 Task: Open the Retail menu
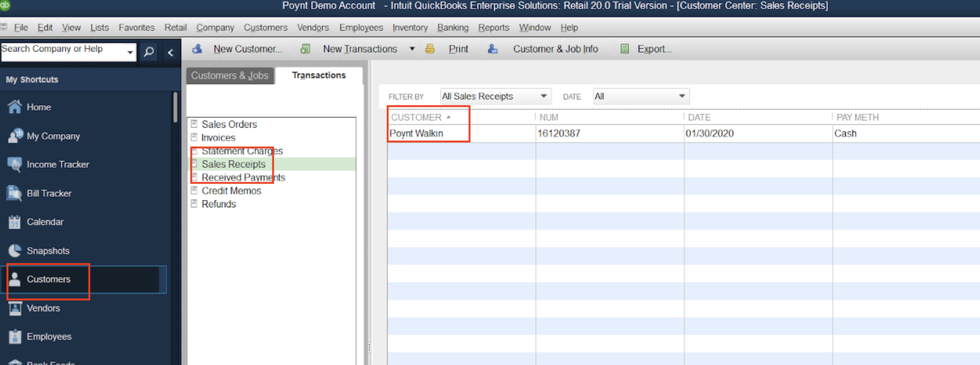pyautogui.click(x=175, y=28)
